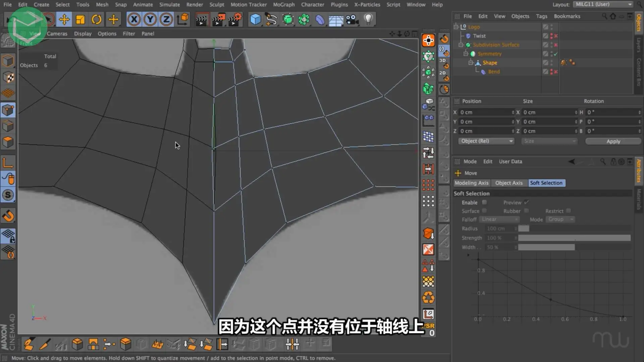Switch to Object Axis tab
The width and height of the screenshot is (644, 362).
(509, 183)
